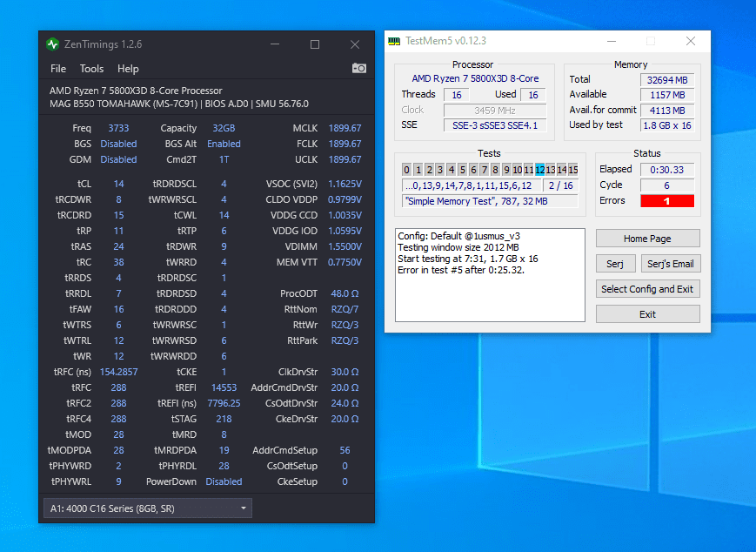
Task: Click the Cycle value field showing 6
Action: 667,185
